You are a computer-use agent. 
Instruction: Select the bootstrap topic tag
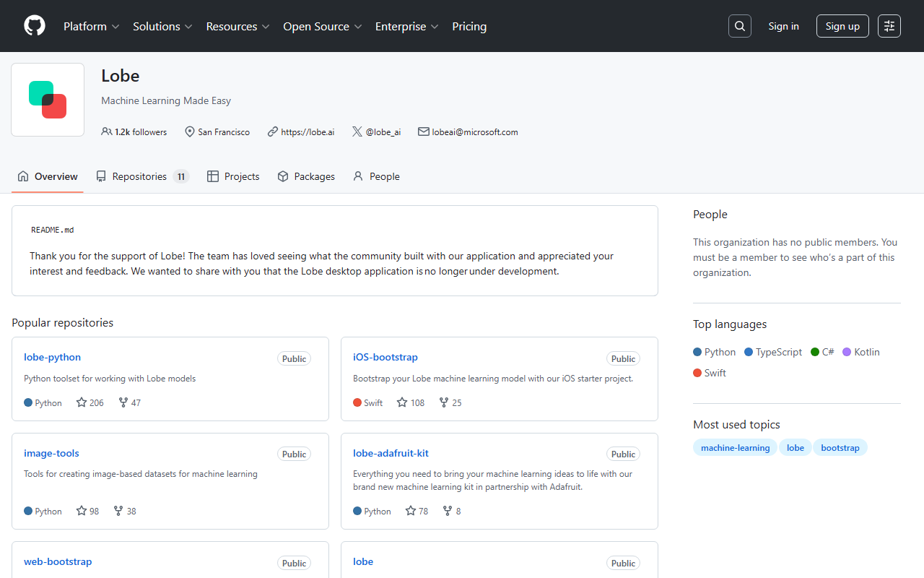pyautogui.click(x=840, y=448)
